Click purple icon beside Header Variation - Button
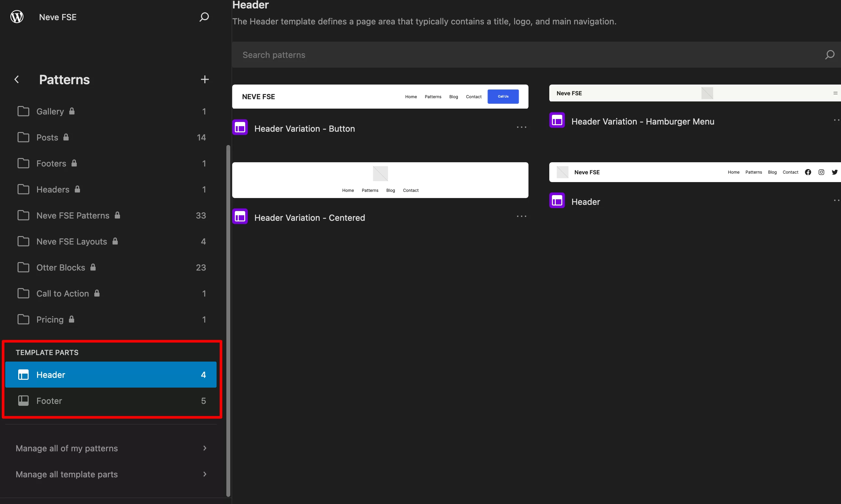This screenshot has width=841, height=504. click(240, 127)
